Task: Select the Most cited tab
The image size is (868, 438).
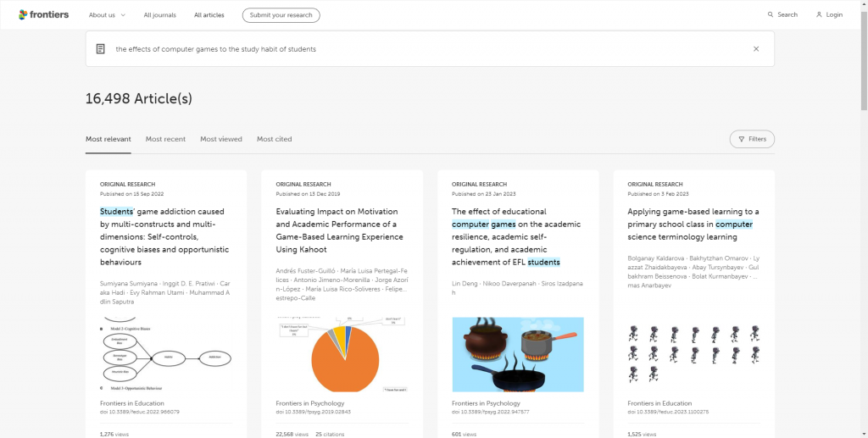Action: (274, 139)
